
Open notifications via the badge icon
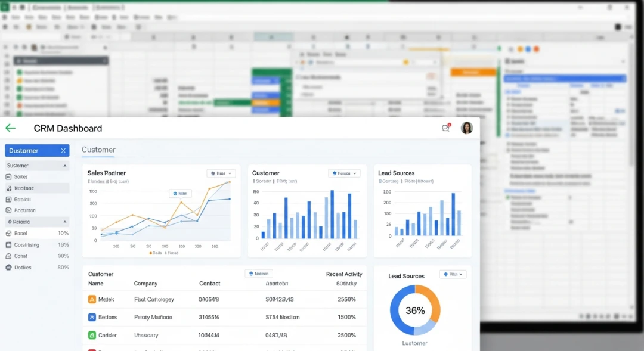point(445,128)
